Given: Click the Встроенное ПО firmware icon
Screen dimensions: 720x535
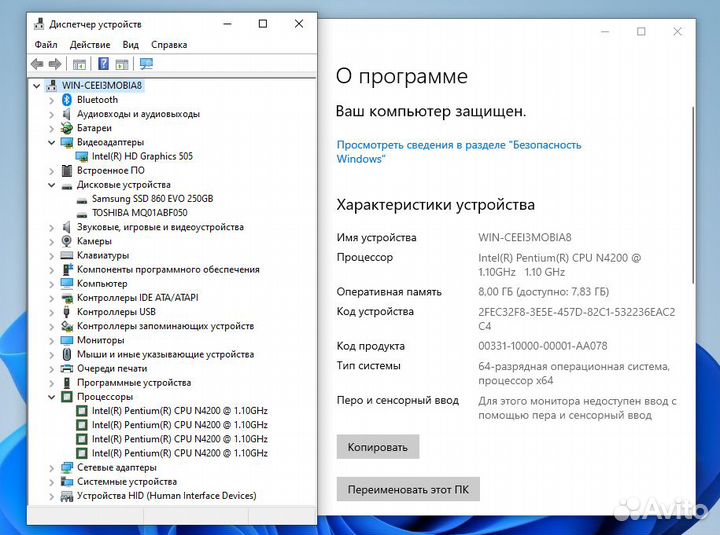Looking at the screenshot, I should 67,171.
